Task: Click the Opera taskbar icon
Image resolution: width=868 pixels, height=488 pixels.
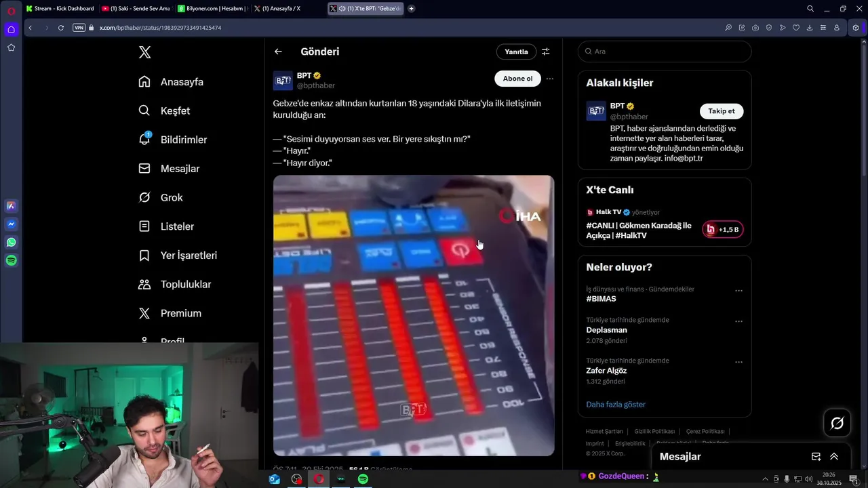Action: pos(319,479)
